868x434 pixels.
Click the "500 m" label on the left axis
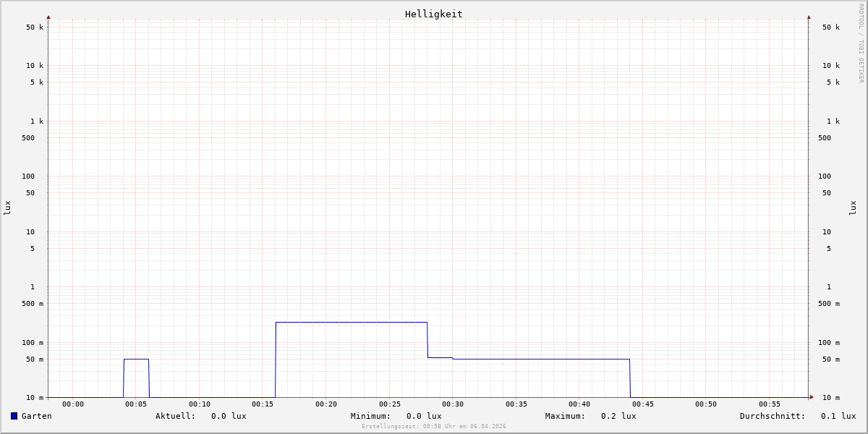coord(33,304)
